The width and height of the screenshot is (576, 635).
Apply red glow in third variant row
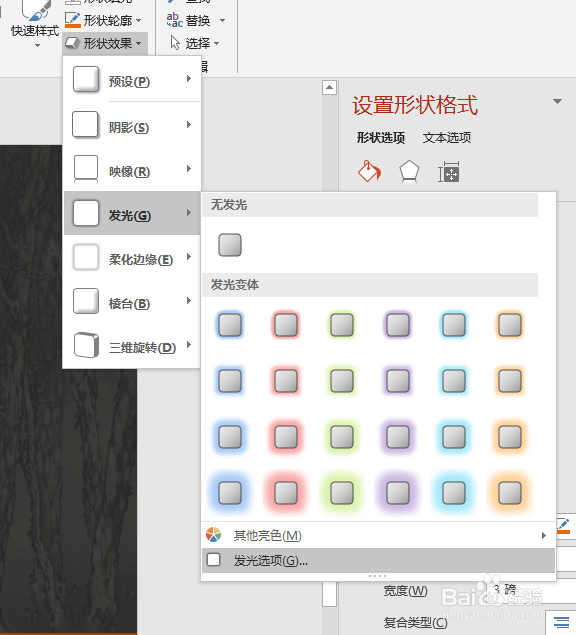tap(286, 437)
